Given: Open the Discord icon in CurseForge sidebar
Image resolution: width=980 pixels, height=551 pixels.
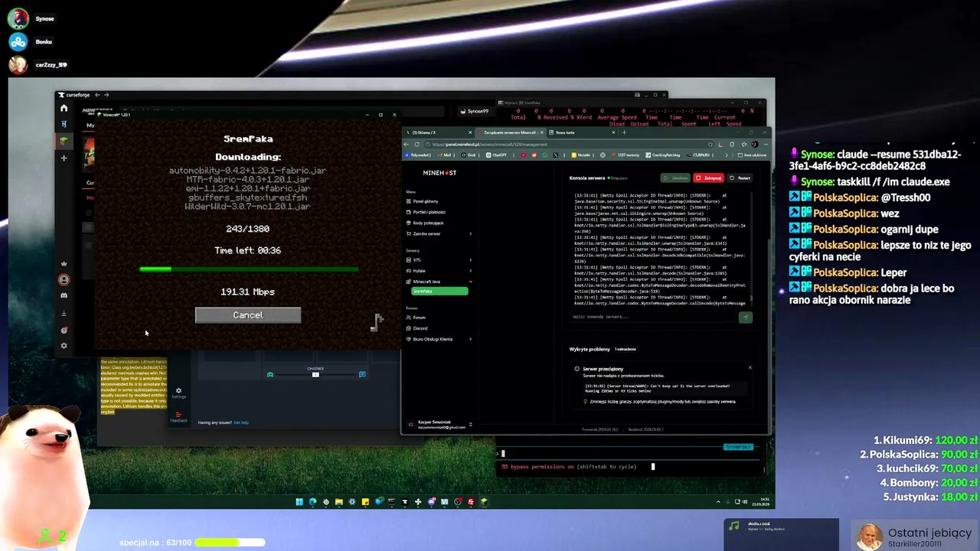Looking at the screenshot, I should [x=64, y=295].
